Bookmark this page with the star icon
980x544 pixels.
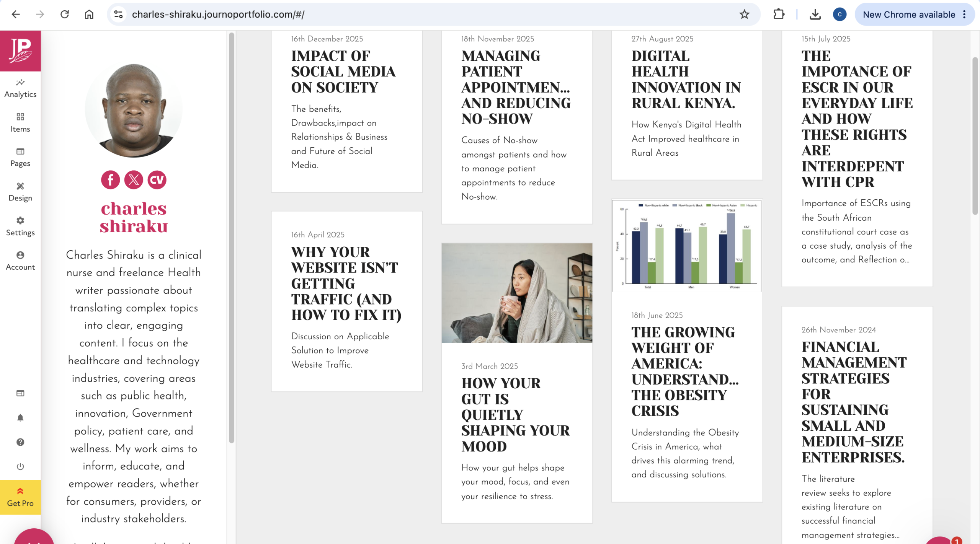click(x=744, y=15)
